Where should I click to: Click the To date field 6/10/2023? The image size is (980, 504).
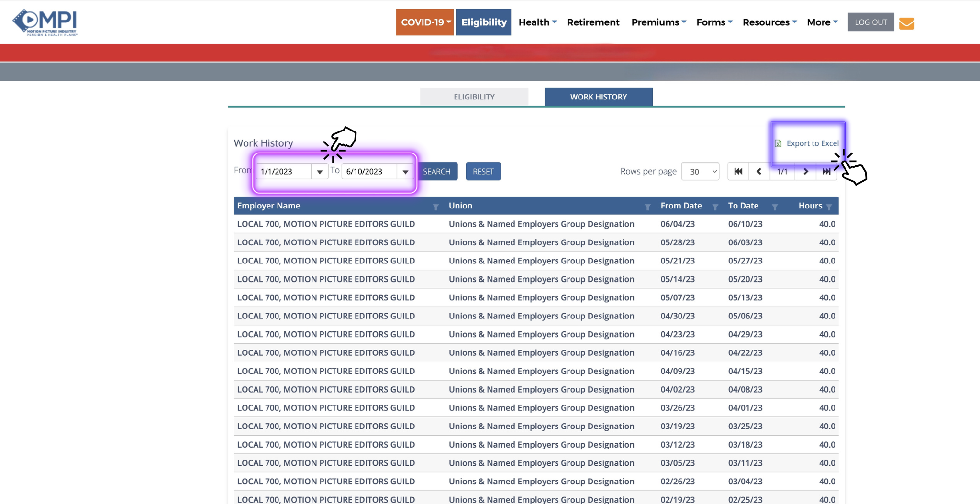[x=369, y=171]
